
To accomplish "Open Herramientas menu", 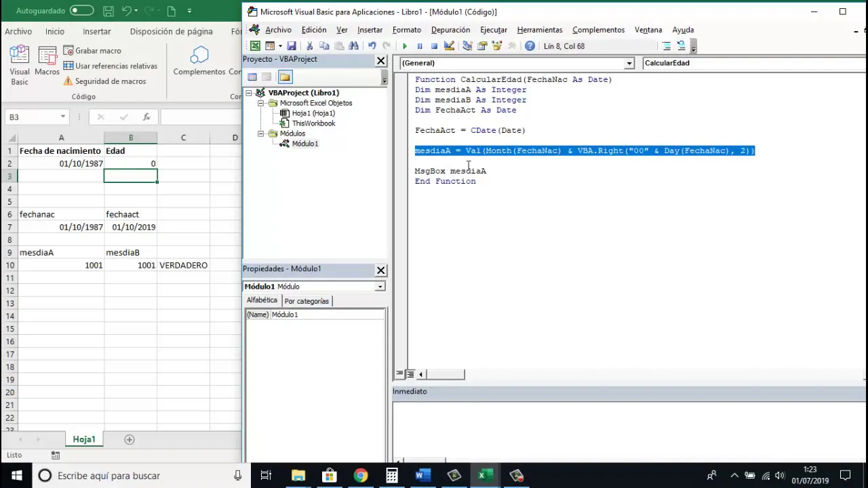I will [540, 30].
